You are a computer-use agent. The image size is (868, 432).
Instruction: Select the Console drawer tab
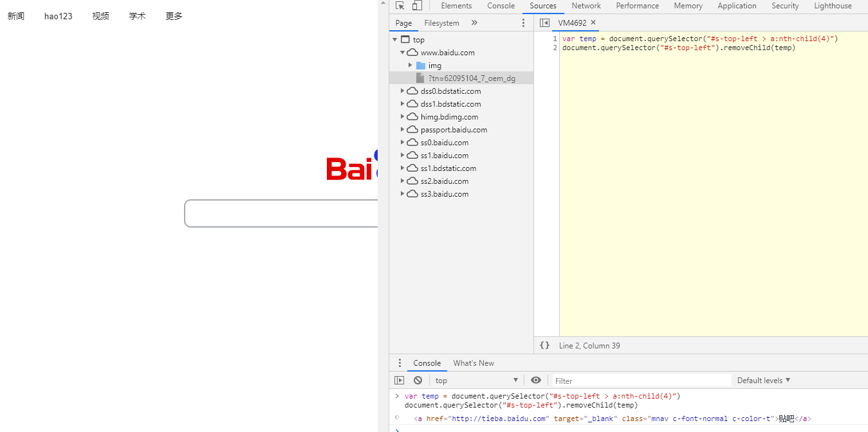pos(427,363)
